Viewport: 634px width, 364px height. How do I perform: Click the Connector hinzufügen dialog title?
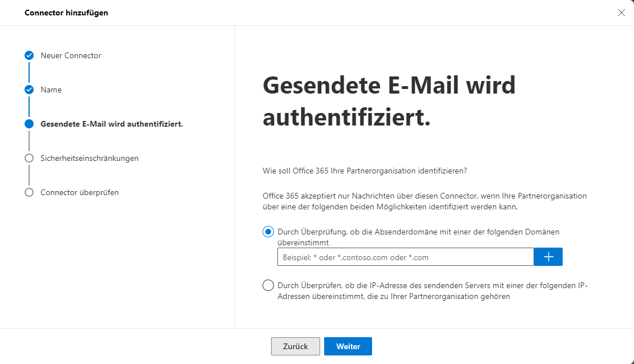point(66,13)
